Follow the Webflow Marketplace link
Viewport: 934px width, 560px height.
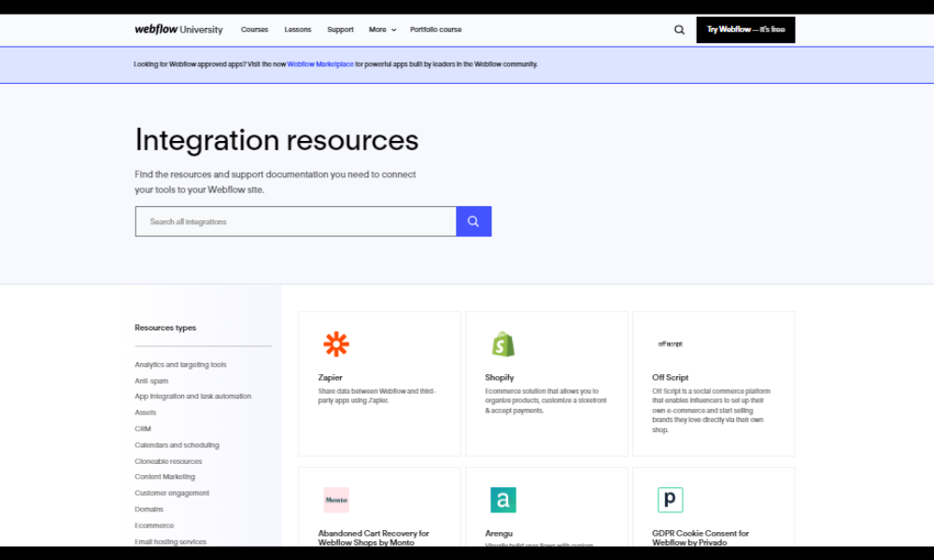(x=320, y=64)
